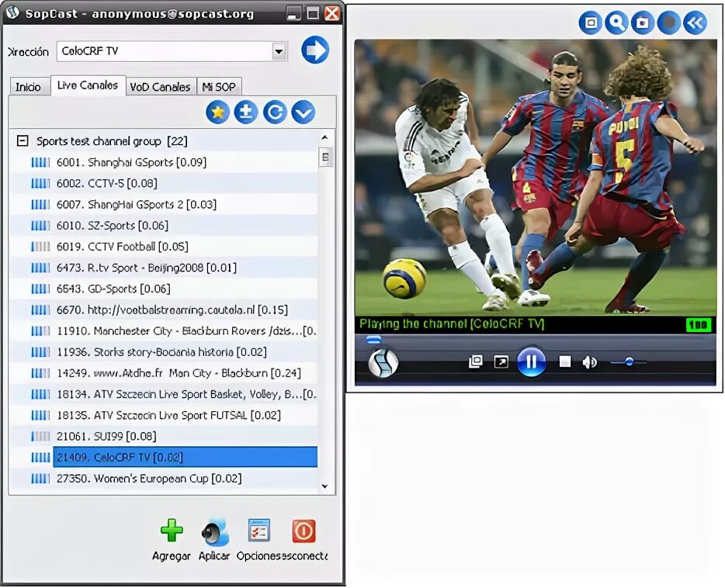Click the record circle icon in player
Screen dimensions: 725x588
[x=669, y=22]
